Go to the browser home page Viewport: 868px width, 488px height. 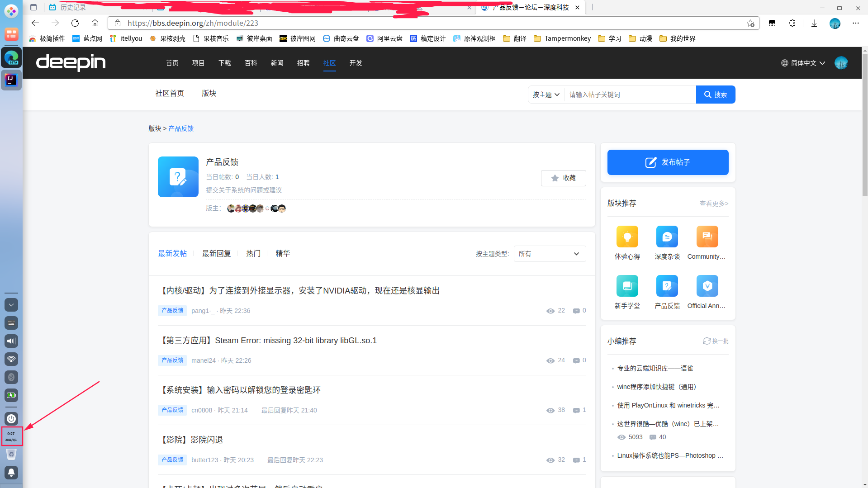click(x=95, y=23)
